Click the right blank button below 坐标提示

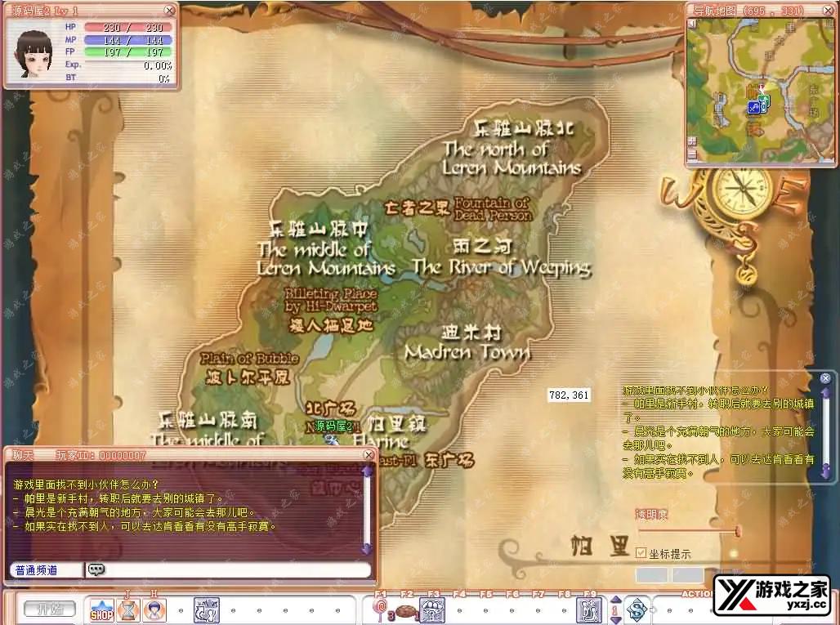click(687, 575)
